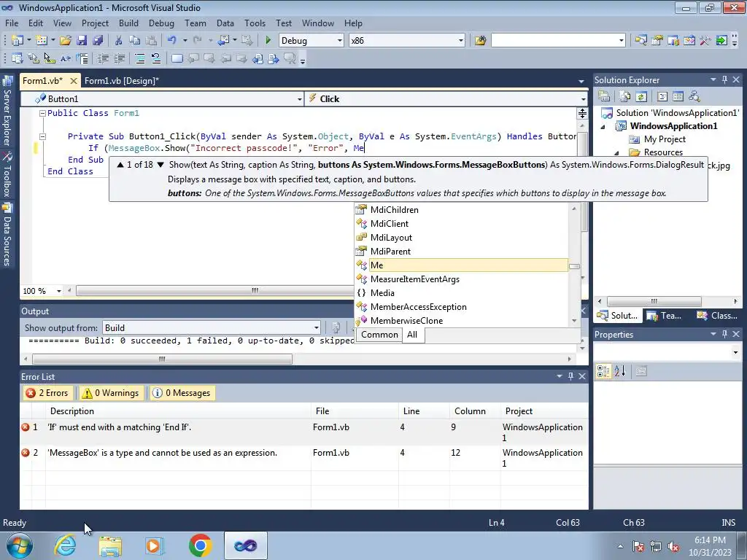Open the 100 % zoom dropdown
747x560 pixels.
[58, 291]
